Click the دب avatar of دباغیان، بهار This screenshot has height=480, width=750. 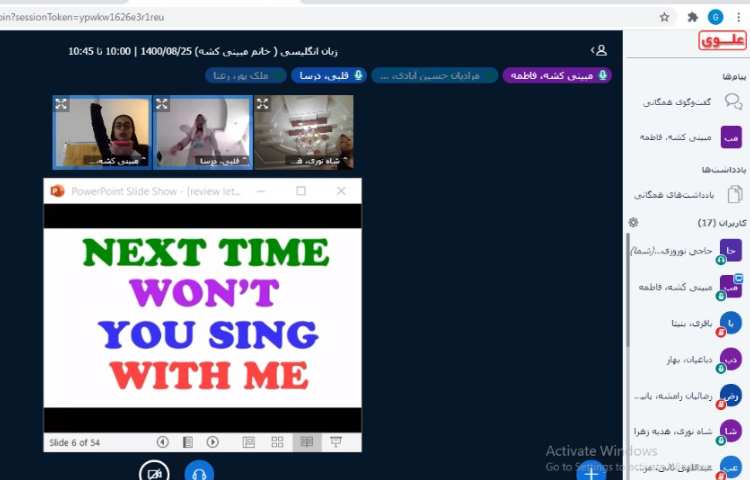click(x=731, y=360)
